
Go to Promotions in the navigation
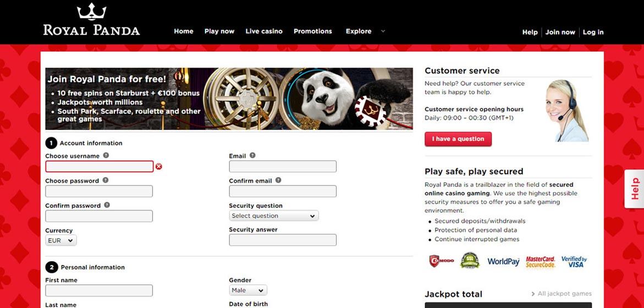[312, 31]
